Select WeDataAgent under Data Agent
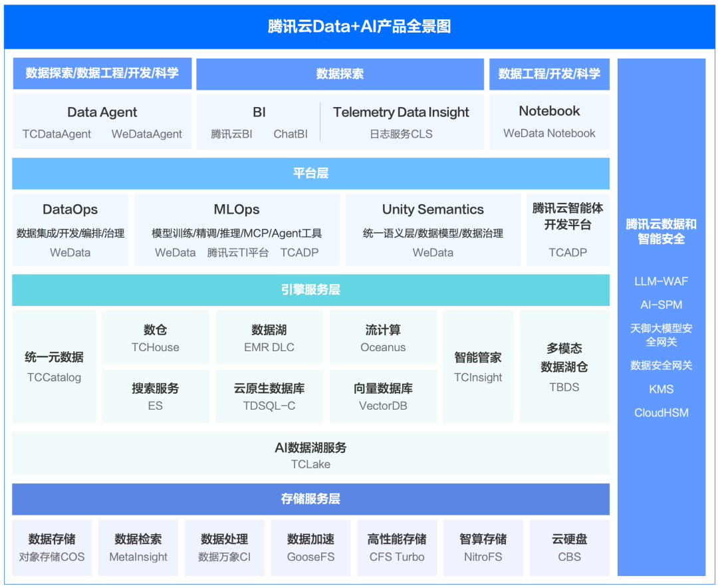The width and height of the screenshot is (718, 588). coord(146,134)
